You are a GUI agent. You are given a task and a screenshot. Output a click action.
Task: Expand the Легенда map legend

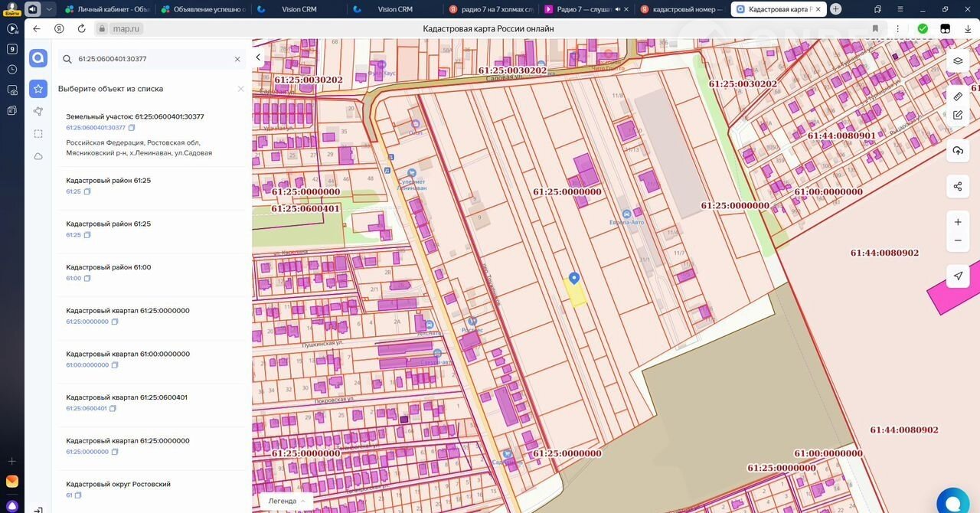[x=286, y=501]
